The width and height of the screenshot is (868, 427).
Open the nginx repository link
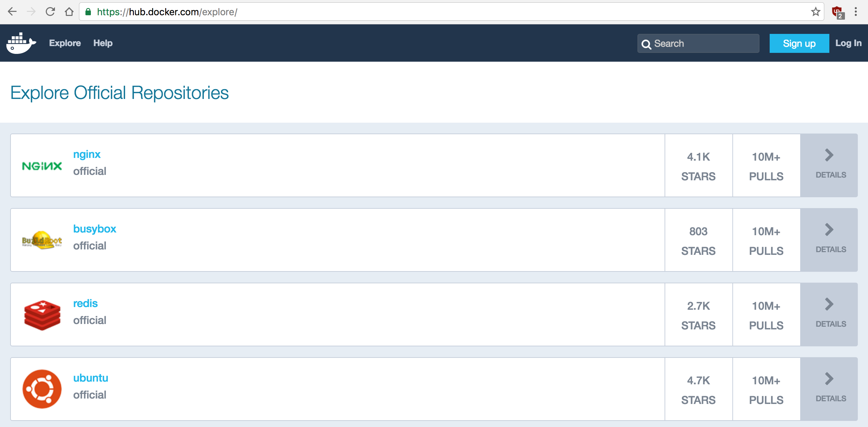click(x=87, y=154)
